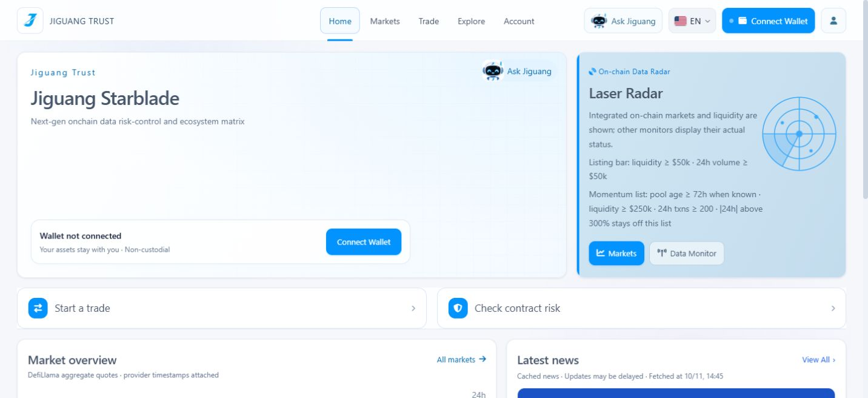868x398 pixels.
Task: Open the Start a trade card
Action: point(222,308)
